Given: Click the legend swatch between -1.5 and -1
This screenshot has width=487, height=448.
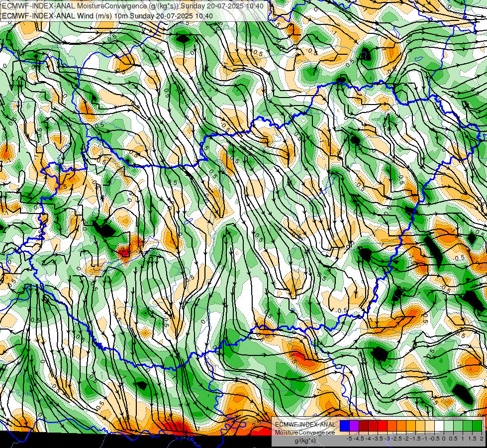Looking at the screenshot, I should click(420, 426).
